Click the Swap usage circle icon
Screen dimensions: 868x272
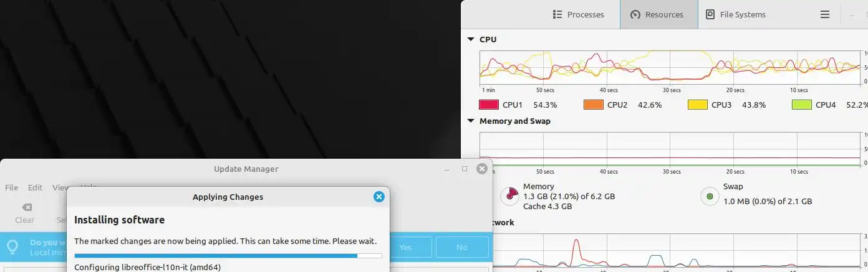click(710, 197)
